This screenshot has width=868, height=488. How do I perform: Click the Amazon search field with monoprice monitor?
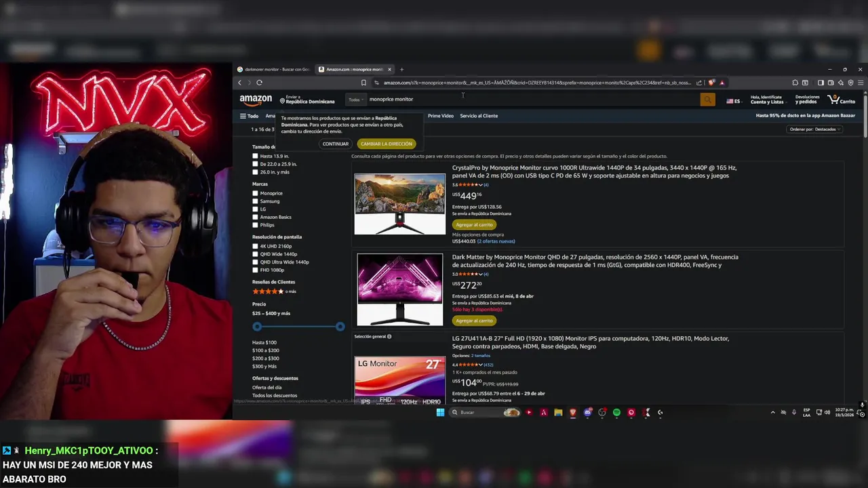click(533, 100)
